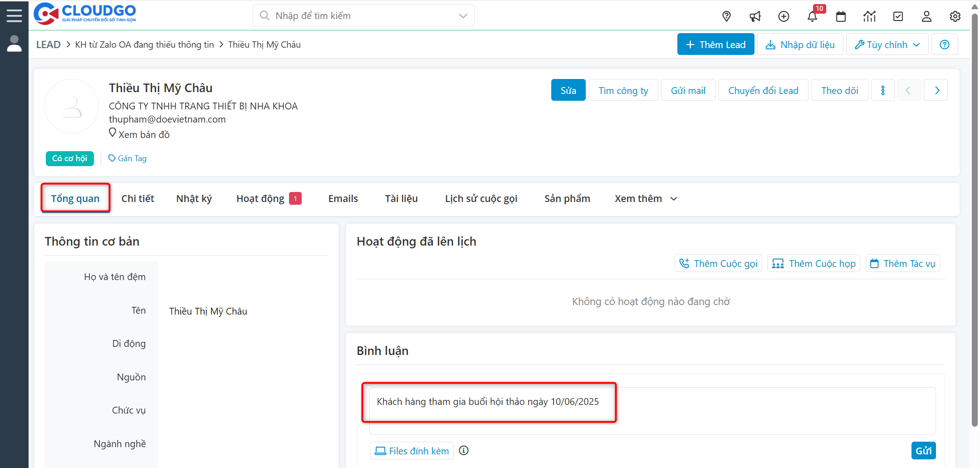Click the quick create plus icon
Image resolution: width=980 pixels, height=468 pixels.
(784, 16)
